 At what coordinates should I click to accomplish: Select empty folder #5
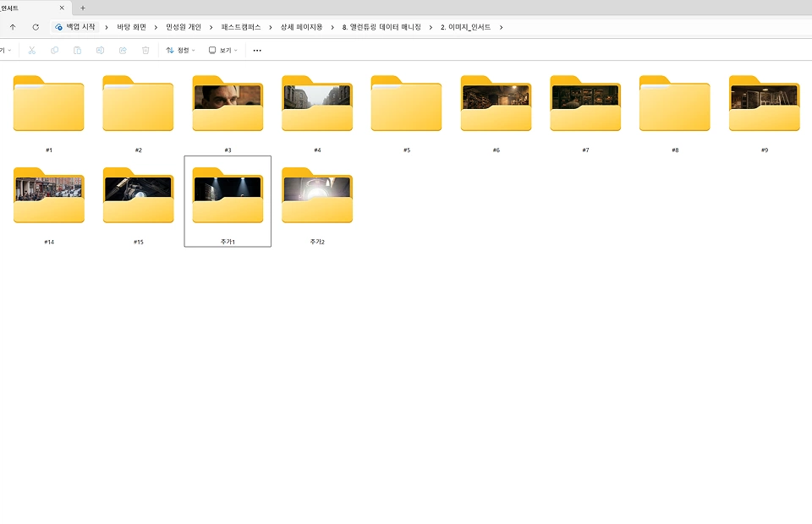pos(407,103)
